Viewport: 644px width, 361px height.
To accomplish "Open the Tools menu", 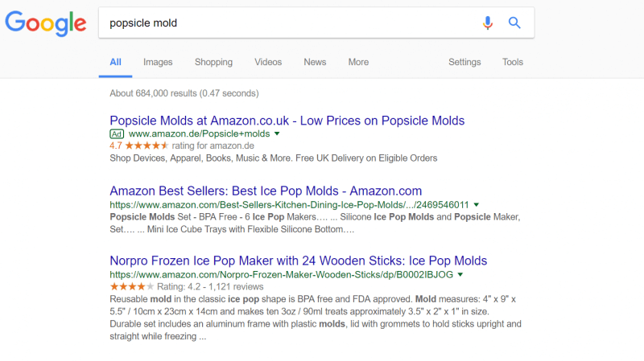I will (513, 62).
